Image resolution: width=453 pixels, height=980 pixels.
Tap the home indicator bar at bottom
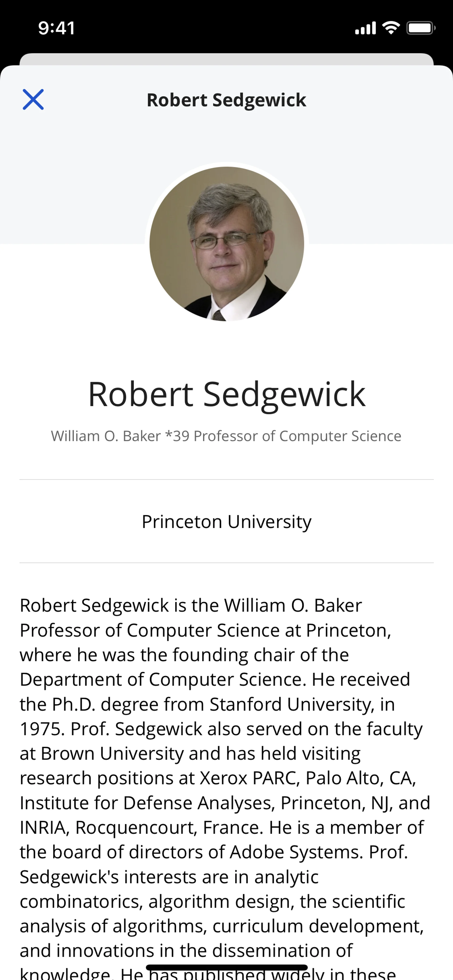pyautogui.click(x=226, y=967)
